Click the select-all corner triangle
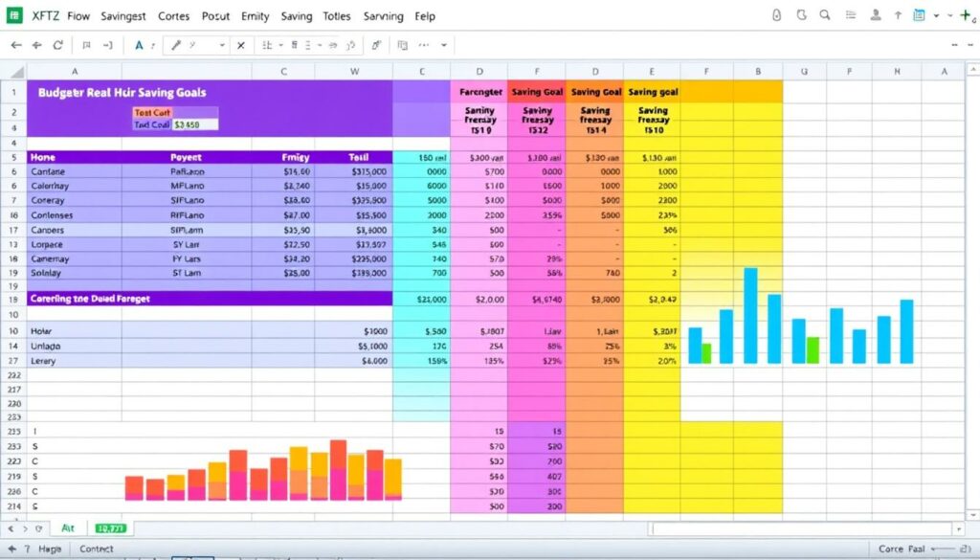 tap(16, 71)
